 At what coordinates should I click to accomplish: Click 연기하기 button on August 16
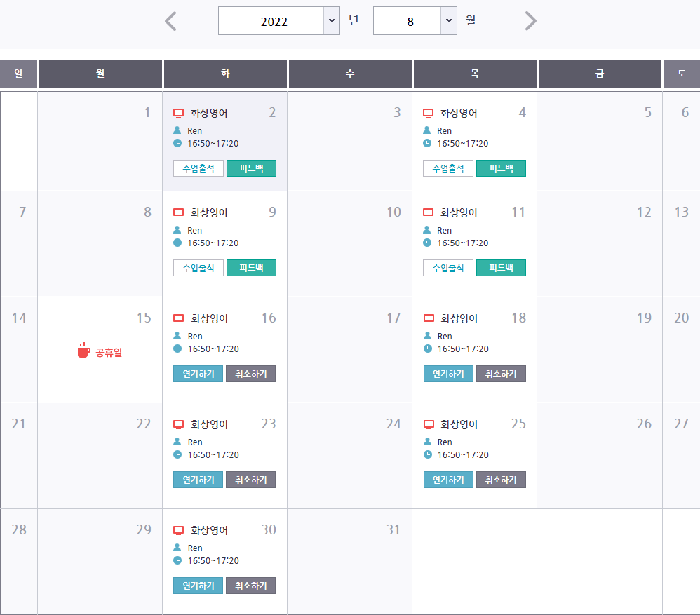[x=198, y=374]
